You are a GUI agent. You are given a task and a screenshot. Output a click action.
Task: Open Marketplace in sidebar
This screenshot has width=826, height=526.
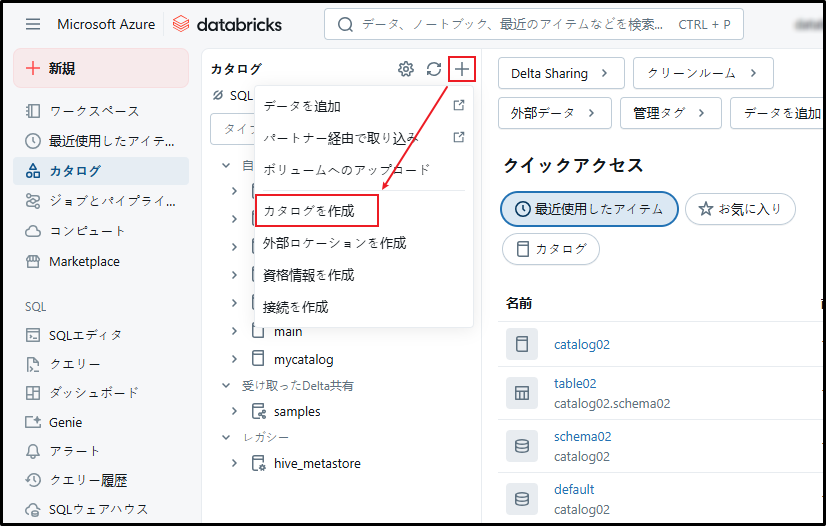pos(101,262)
